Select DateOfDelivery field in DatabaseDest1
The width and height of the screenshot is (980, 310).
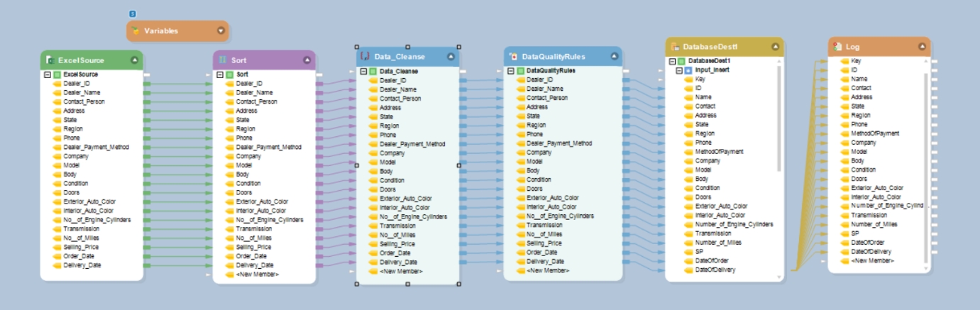pos(715,270)
